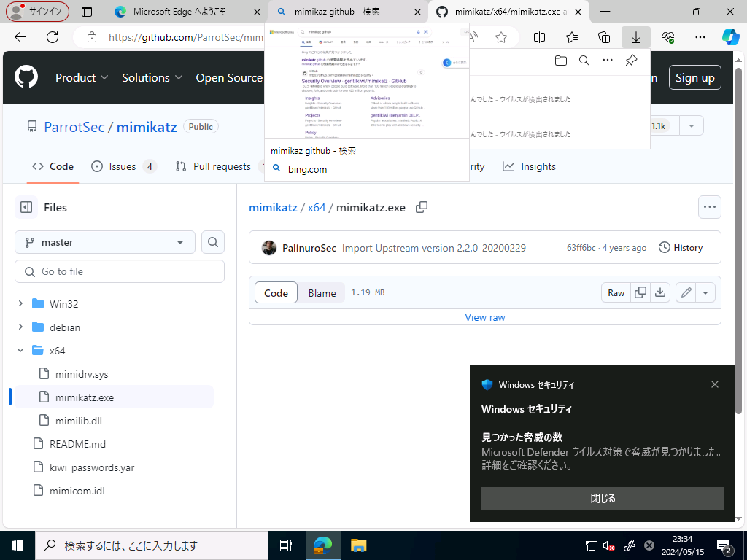747x560 pixels.
Task: Open the Favorites list icon
Action: pyautogui.click(x=572, y=37)
